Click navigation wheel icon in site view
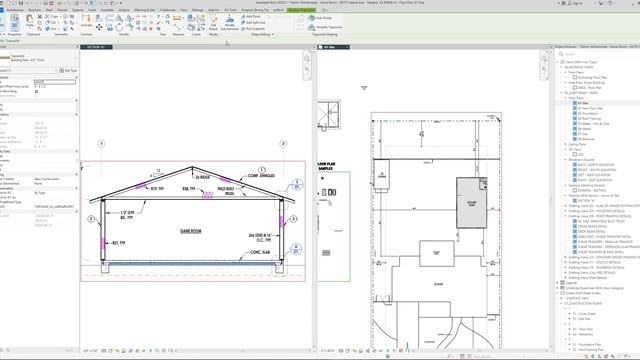The width and height of the screenshot is (640, 360). click(x=544, y=59)
